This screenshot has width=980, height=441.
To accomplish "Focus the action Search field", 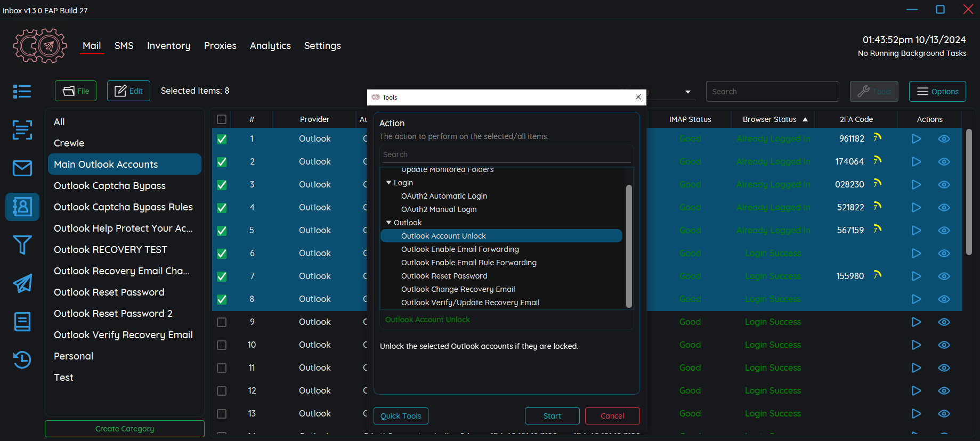I will 506,154.
